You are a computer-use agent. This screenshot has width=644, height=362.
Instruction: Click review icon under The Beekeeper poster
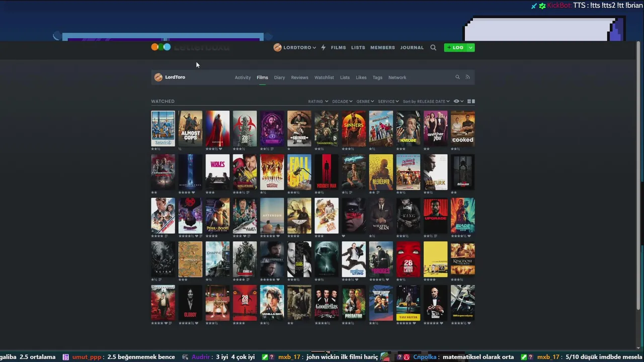(x=378, y=192)
